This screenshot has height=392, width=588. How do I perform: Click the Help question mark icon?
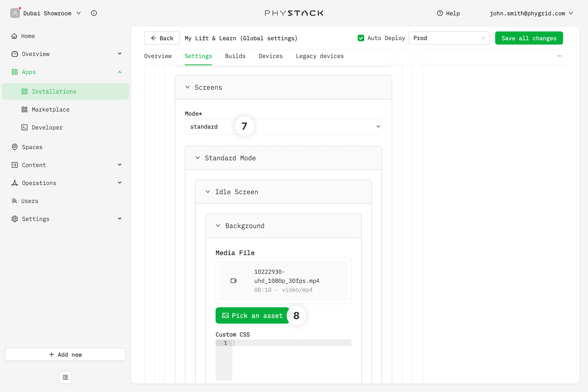click(440, 13)
